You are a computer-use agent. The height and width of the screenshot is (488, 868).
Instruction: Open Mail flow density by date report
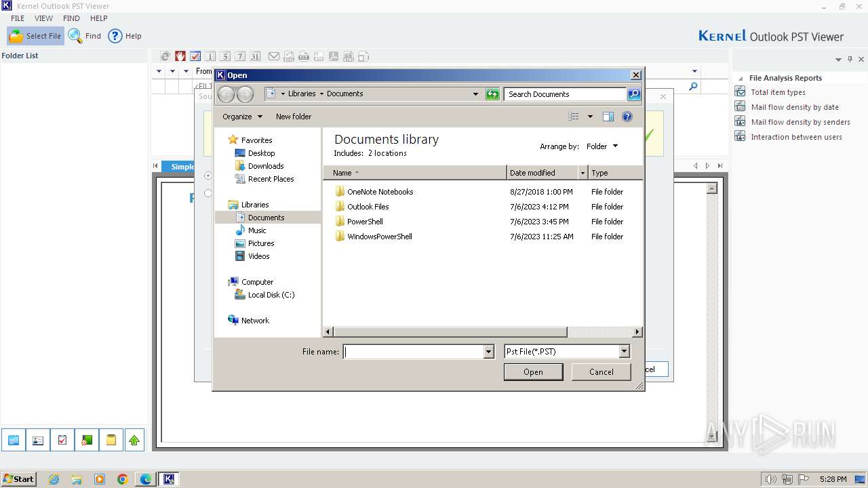tap(795, 107)
